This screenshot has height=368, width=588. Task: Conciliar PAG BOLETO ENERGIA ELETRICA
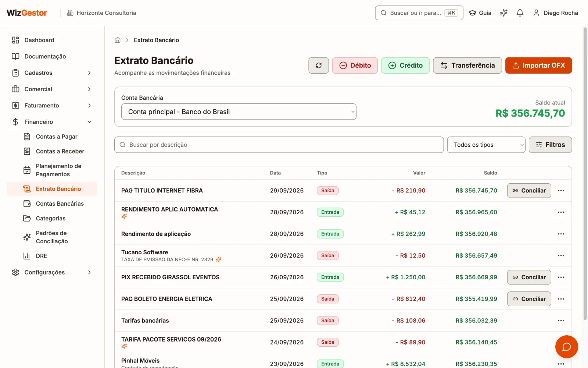coord(529,299)
